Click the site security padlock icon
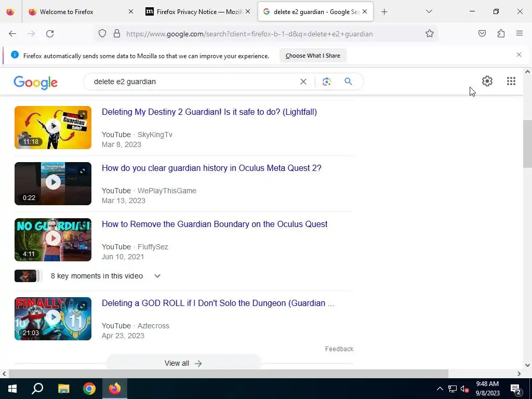This screenshot has height=399, width=532. [117, 33]
